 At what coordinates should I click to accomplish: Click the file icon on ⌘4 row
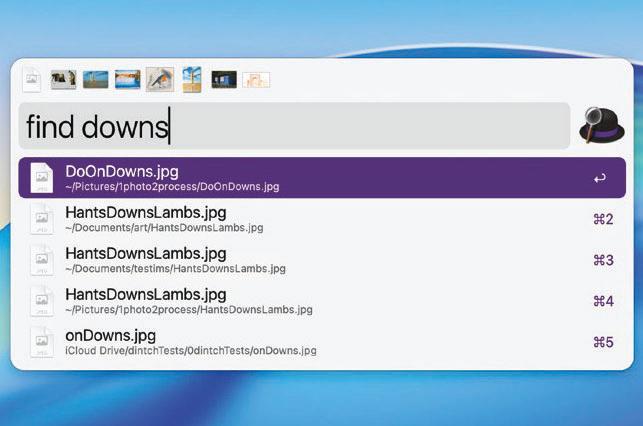[x=42, y=301]
